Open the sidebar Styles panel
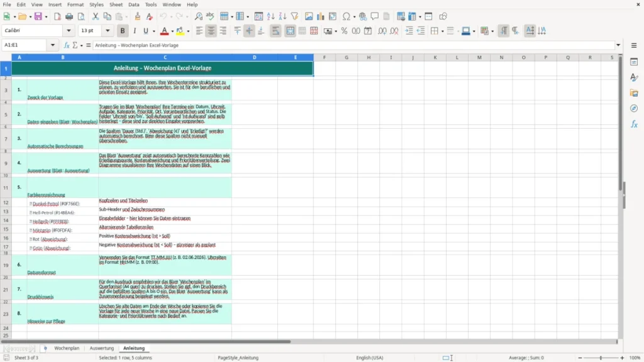The height and width of the screenshot is (362, 644). 634,77
